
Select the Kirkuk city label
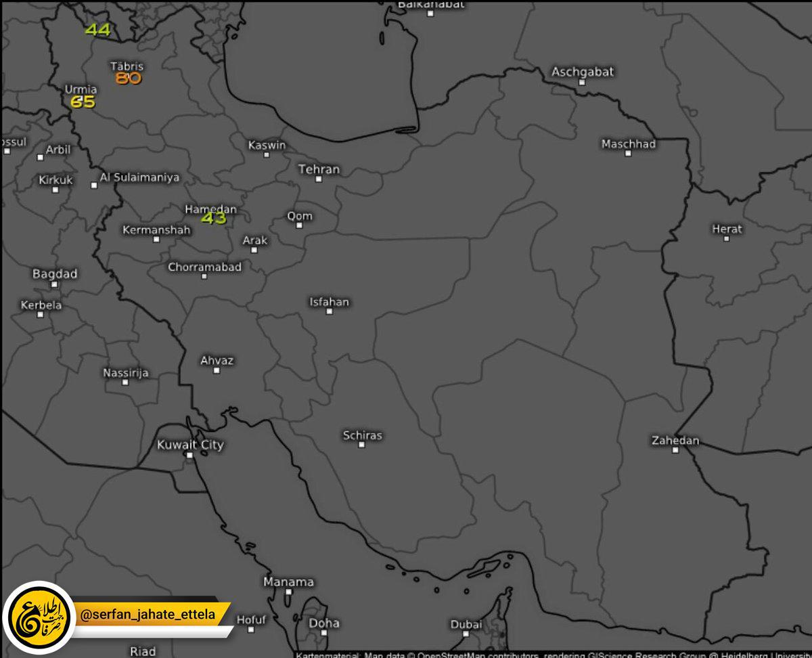[55, 180]
